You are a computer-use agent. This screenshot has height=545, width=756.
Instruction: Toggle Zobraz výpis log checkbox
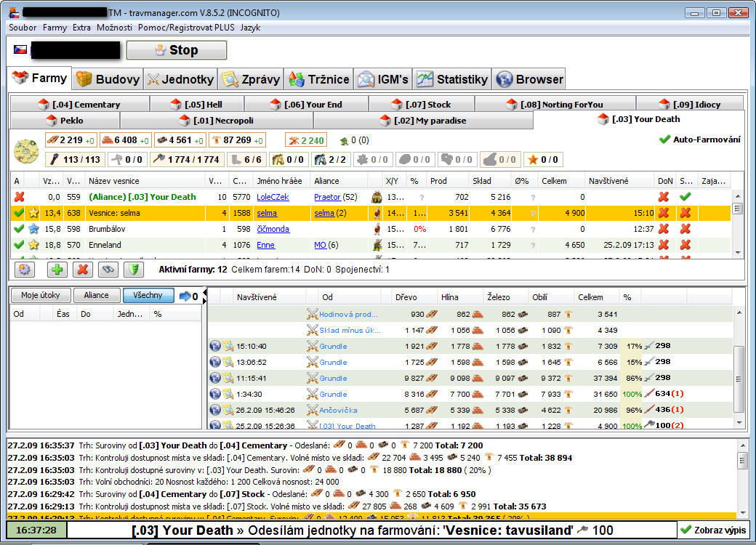(x=685, y=530)
